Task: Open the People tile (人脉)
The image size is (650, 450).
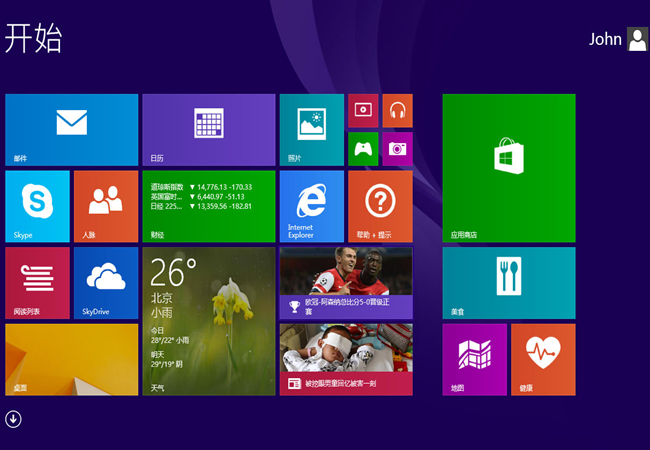Action: (106, 206)
